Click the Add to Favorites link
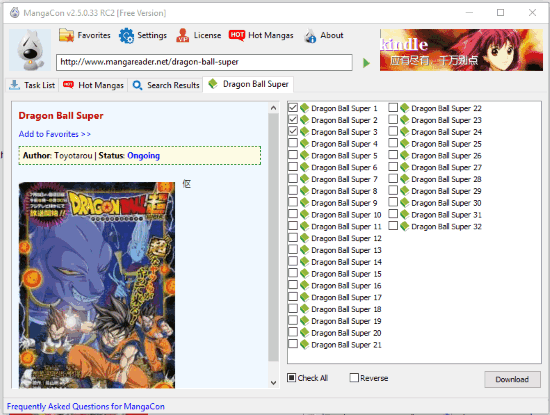This screenshot has height=415, width=550. point(55,134)
